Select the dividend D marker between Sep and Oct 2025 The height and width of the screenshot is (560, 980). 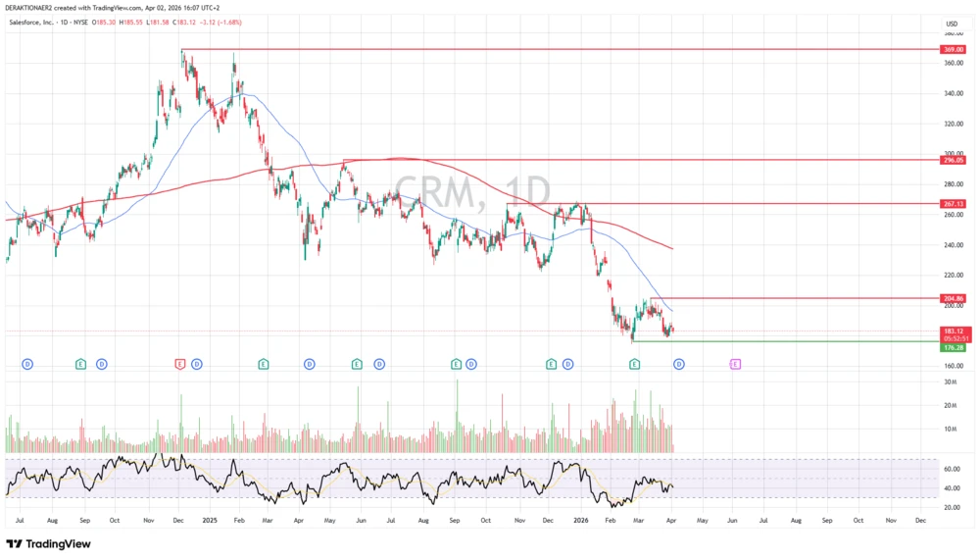471,364
